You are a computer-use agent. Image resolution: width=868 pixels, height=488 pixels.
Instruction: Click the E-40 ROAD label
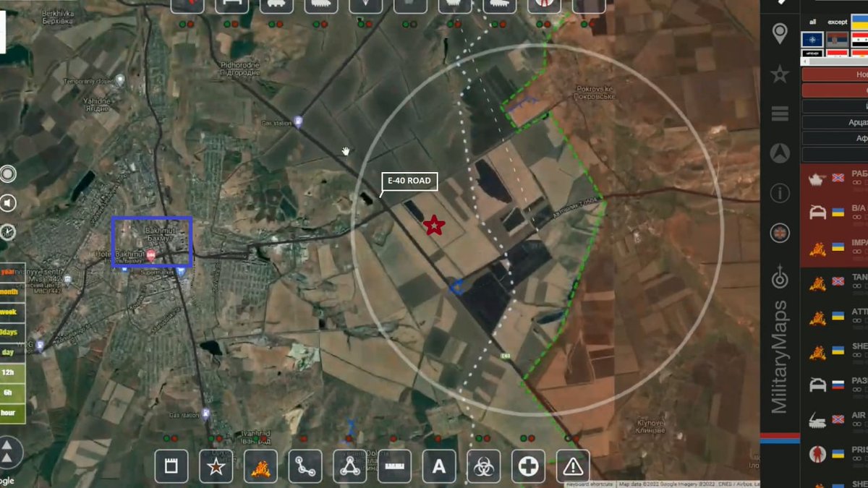(410, 181)
